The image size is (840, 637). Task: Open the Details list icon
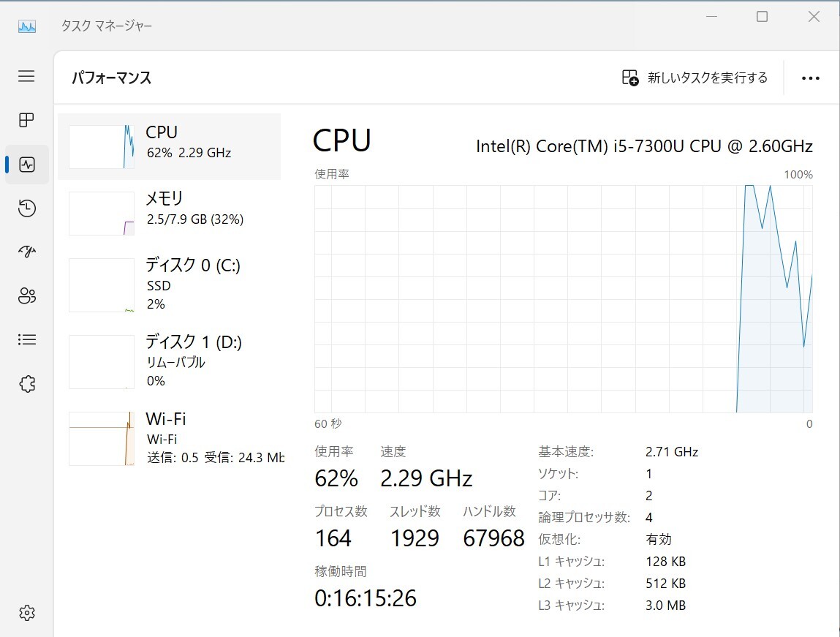pyautogui.click(x=27, y=339)
